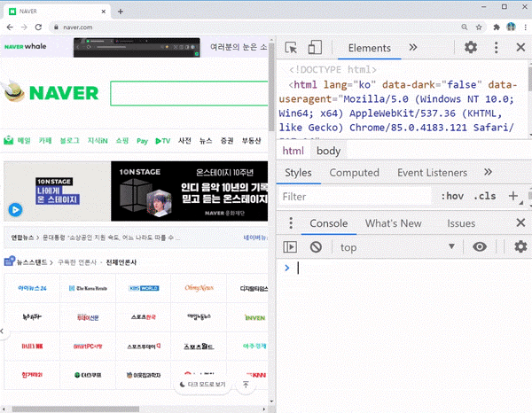Open the What's New drawer tab
This screenshot has height=413, width=532.
point(393,223)
